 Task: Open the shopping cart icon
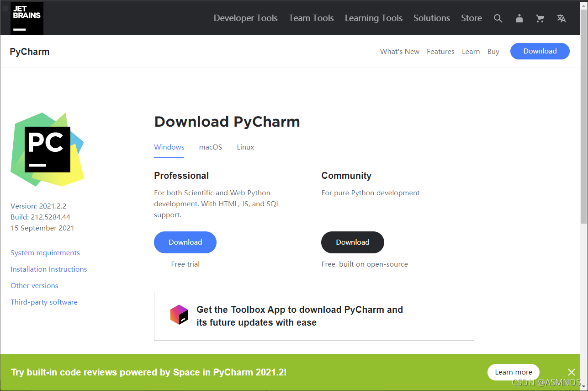click(540, 18)
